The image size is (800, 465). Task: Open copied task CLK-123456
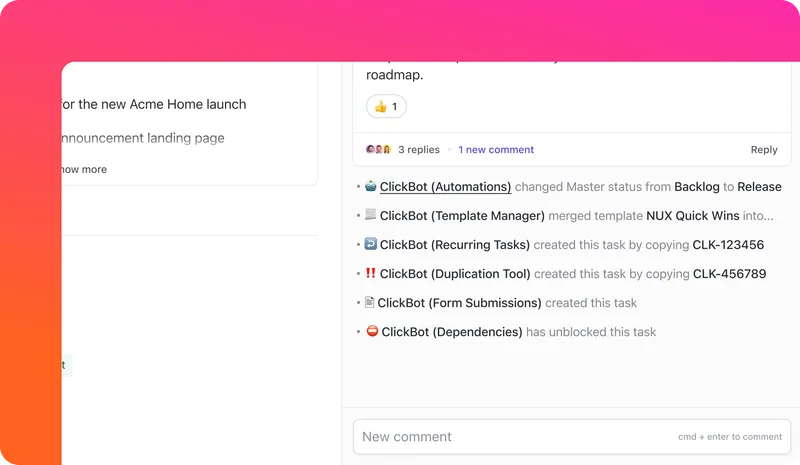click(x=728, y=244)
